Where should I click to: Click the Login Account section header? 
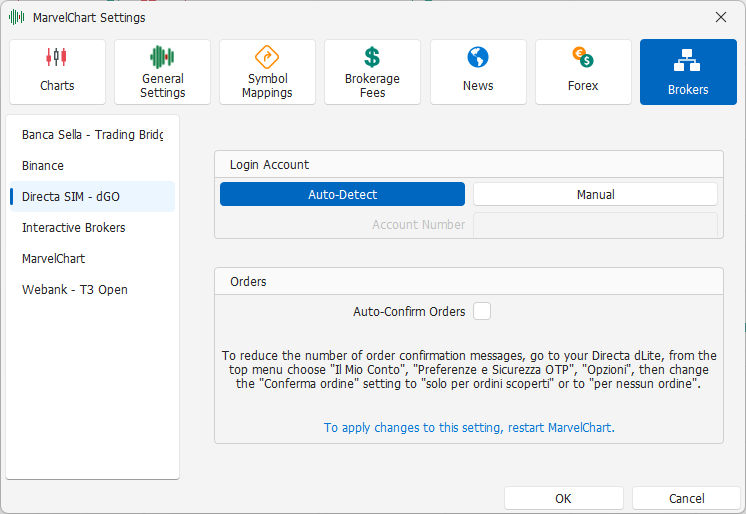[x=469, y=165]
